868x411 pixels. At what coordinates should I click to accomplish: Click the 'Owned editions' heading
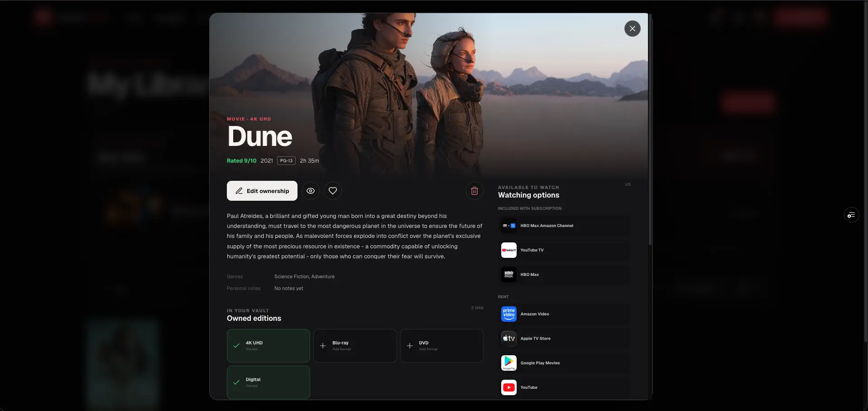coord(254,319)
